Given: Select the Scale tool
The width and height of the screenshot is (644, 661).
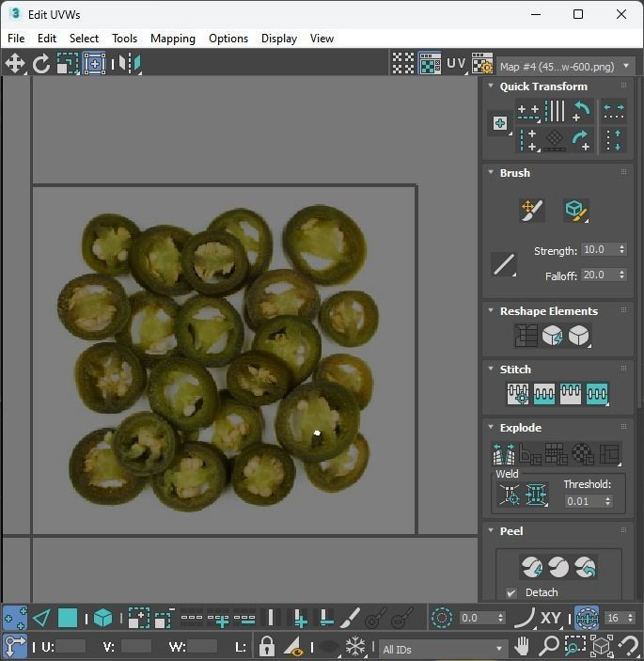Looking at the screenshot, I should click(x=68, y=64).
